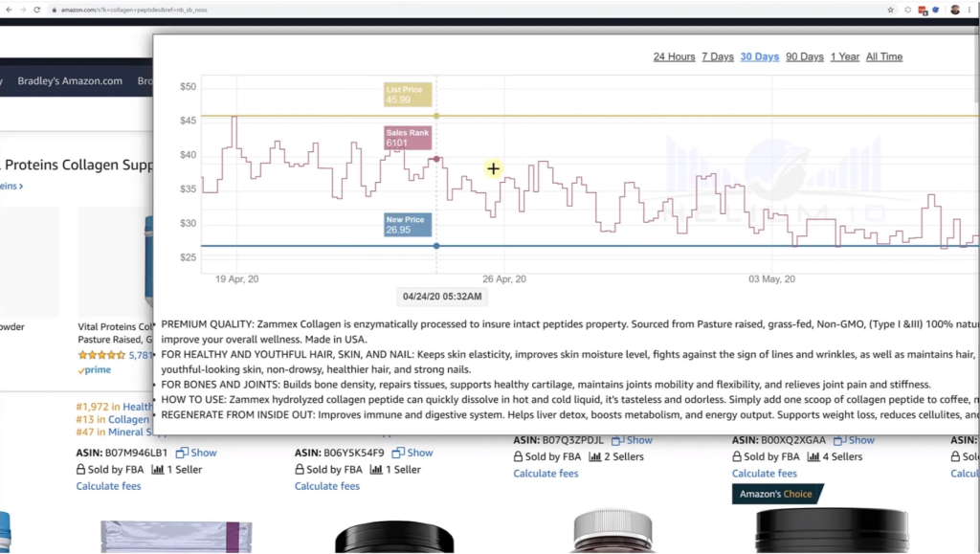Click the lock icon next to Sold by FBA for B07M946LB1

81,470
